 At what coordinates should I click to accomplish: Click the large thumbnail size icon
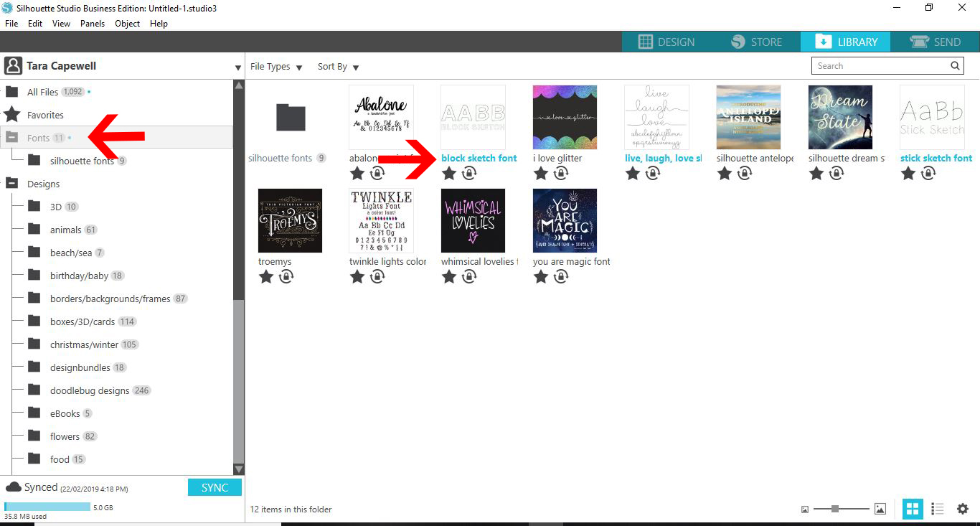tap(880, 509)
